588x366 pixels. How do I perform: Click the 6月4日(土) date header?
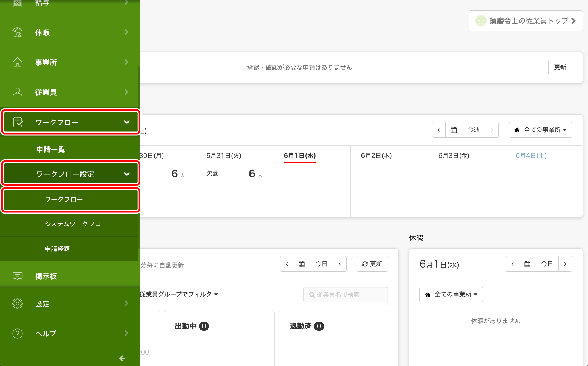531,156
